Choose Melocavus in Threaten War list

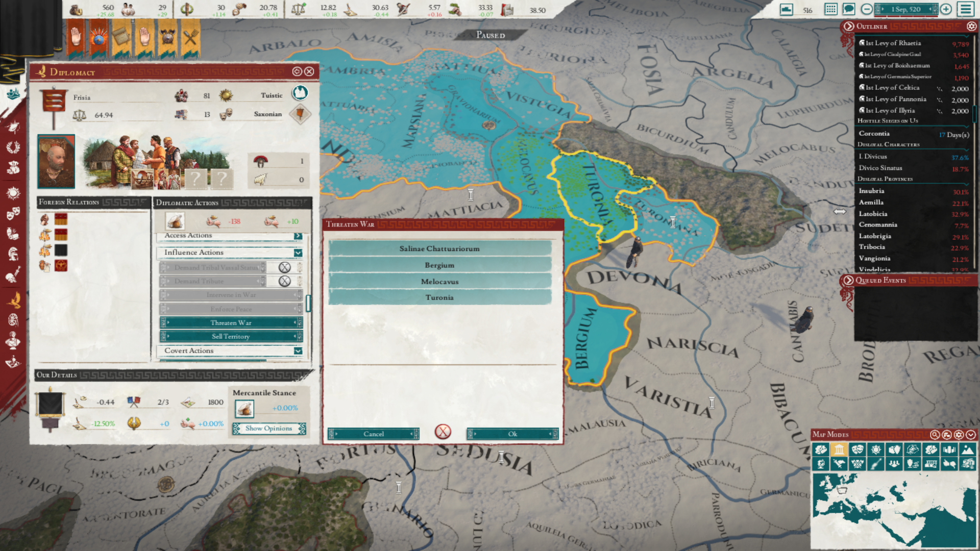point(439,281)
